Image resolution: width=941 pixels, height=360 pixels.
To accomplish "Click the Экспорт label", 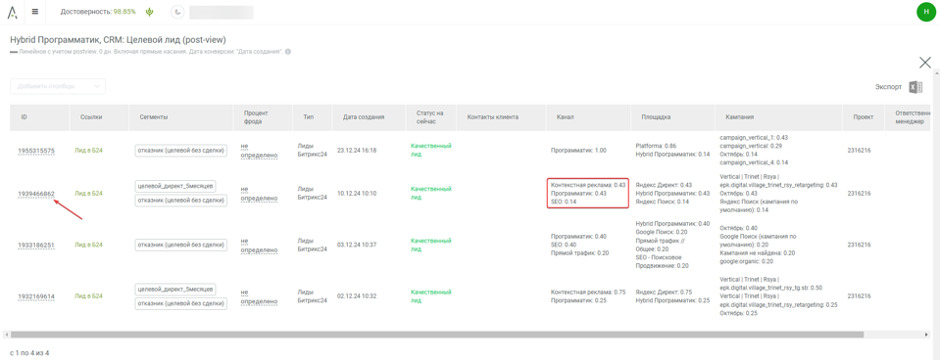I will (x=888, y=87).
